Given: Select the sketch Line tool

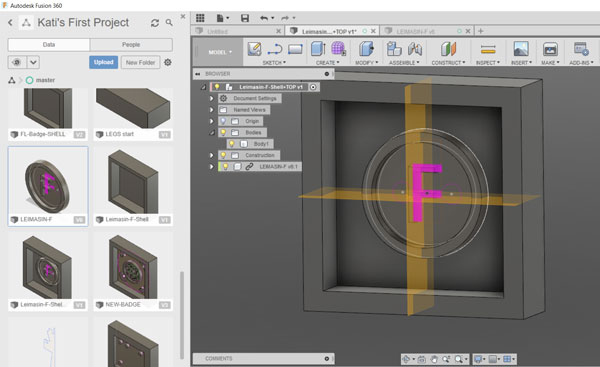Looking at the screenshot, I should (x=275, y=49).
